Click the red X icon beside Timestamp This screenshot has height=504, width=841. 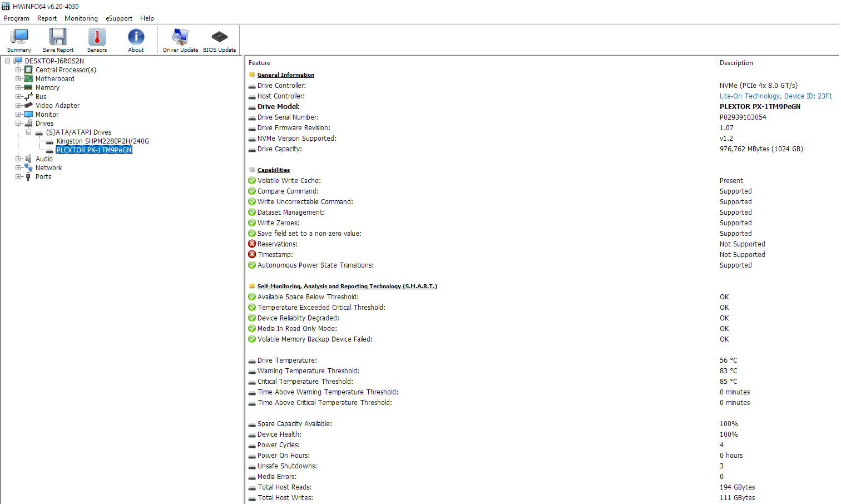pyautogui.click(x=252, y=255)
